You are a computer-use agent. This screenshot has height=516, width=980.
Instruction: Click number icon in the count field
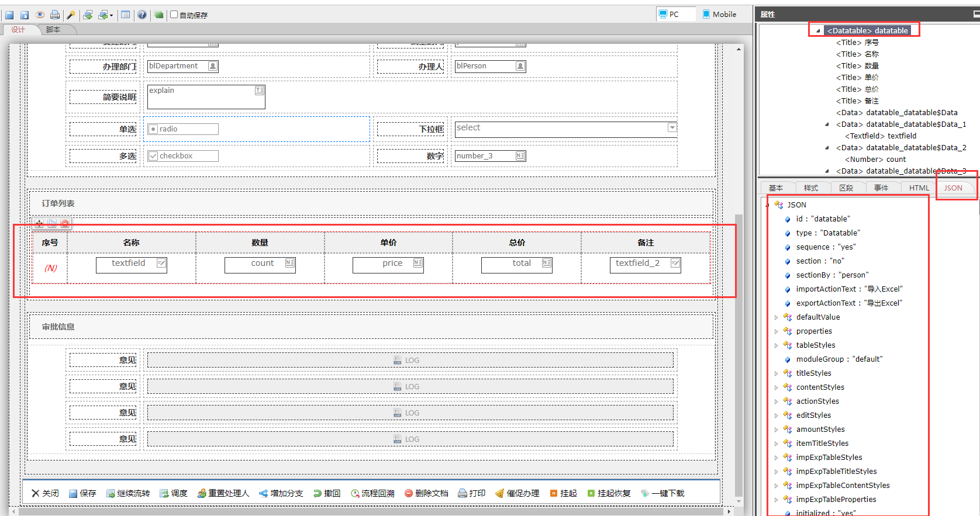coord(289,263)
